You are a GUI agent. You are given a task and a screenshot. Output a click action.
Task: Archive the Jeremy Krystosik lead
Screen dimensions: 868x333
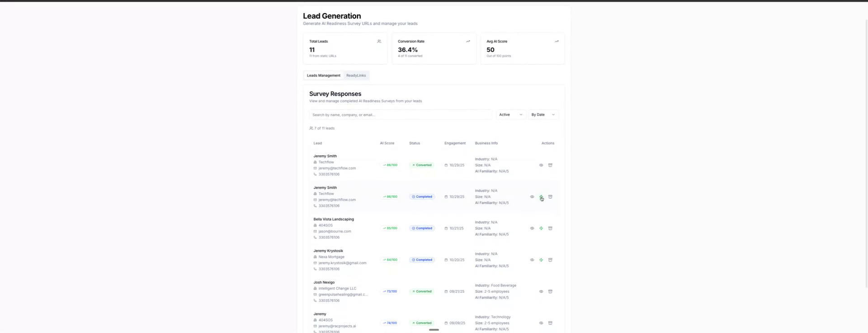pos(550,260)
